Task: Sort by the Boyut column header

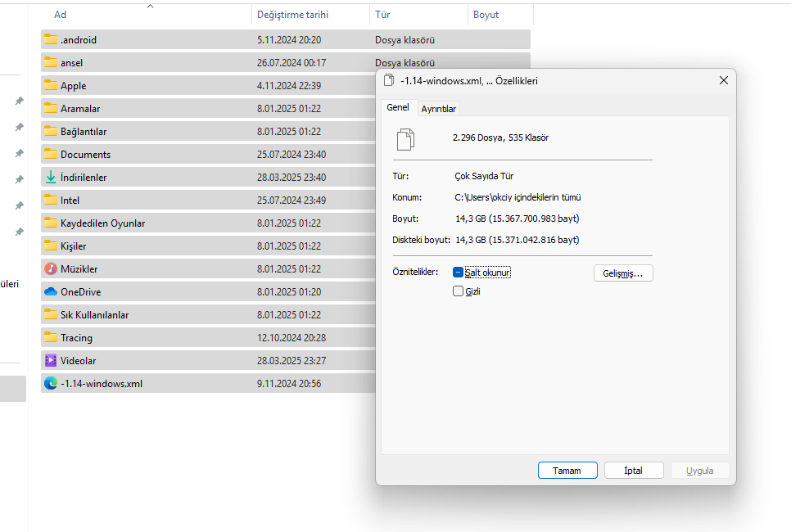Action: point(486,15)
